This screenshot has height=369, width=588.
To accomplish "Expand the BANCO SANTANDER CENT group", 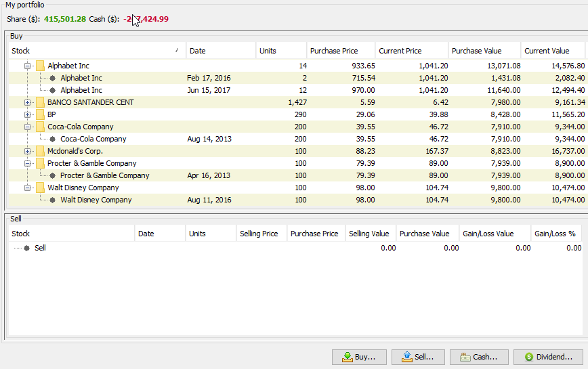I will (27, 102).
